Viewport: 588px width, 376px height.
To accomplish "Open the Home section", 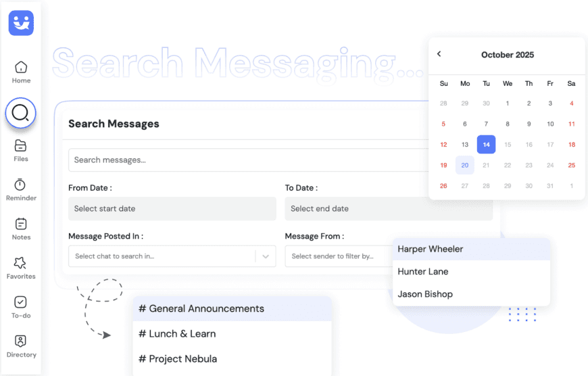I will point(21,72).
